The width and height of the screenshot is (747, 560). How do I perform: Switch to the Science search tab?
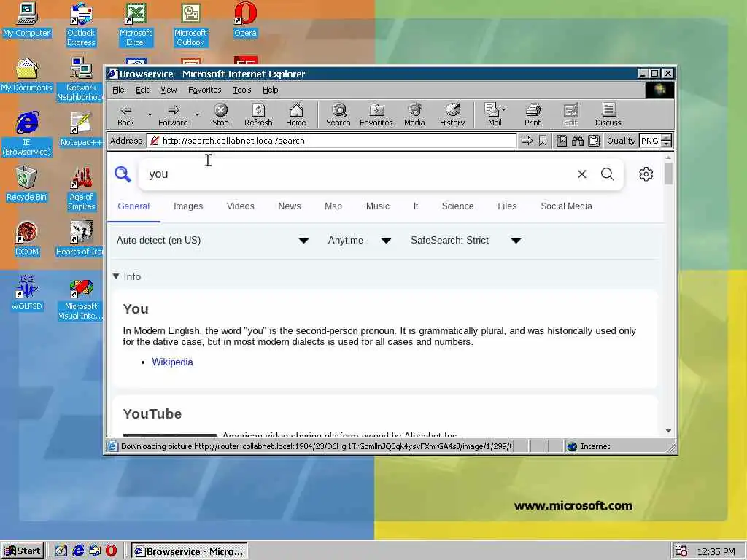click(457, 206)
